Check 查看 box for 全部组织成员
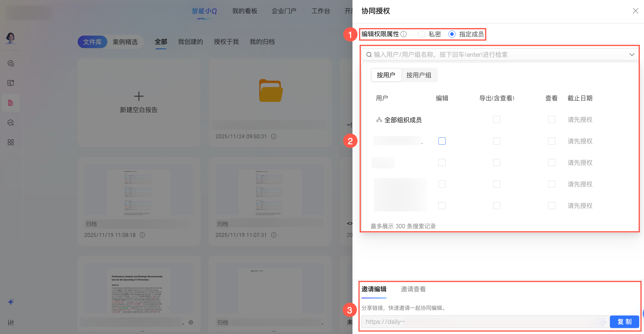This screenshot has width=644, height=334. click(x=551, y=119)
